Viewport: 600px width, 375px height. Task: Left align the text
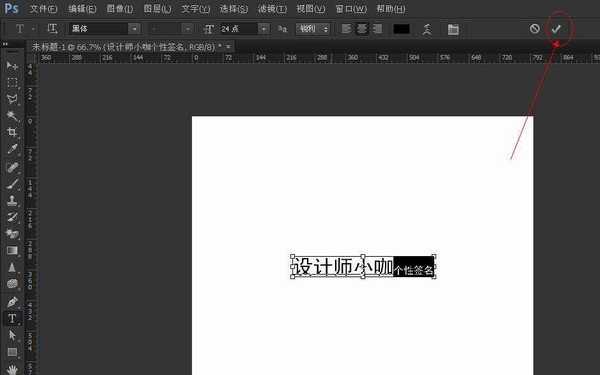346,29
